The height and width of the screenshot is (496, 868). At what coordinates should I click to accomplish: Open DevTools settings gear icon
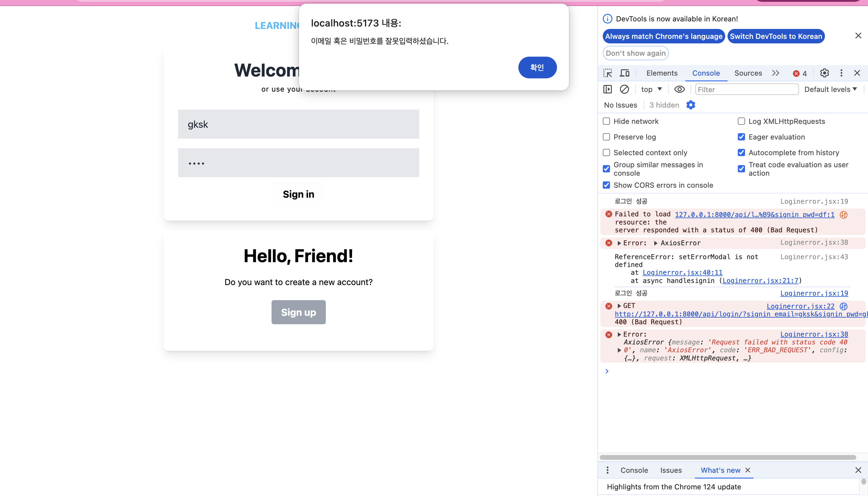coord(824,73)
